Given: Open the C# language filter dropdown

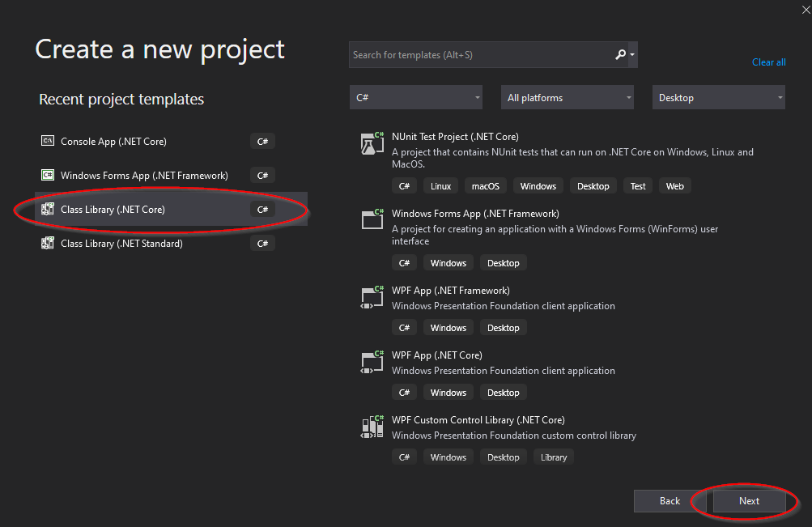Looking at the screenshot, I should [416, 97].
